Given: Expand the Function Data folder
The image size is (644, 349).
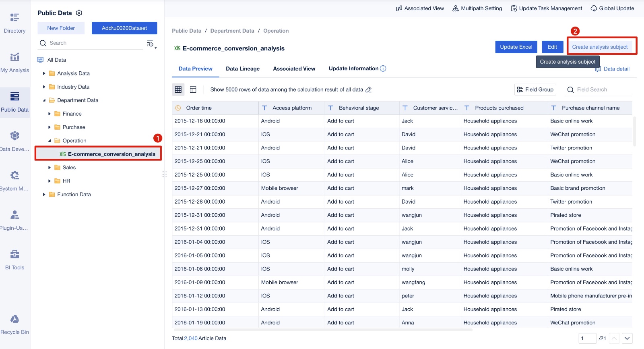Looking at the screenshot, I should pyautogui.click(x=44, y=194).
